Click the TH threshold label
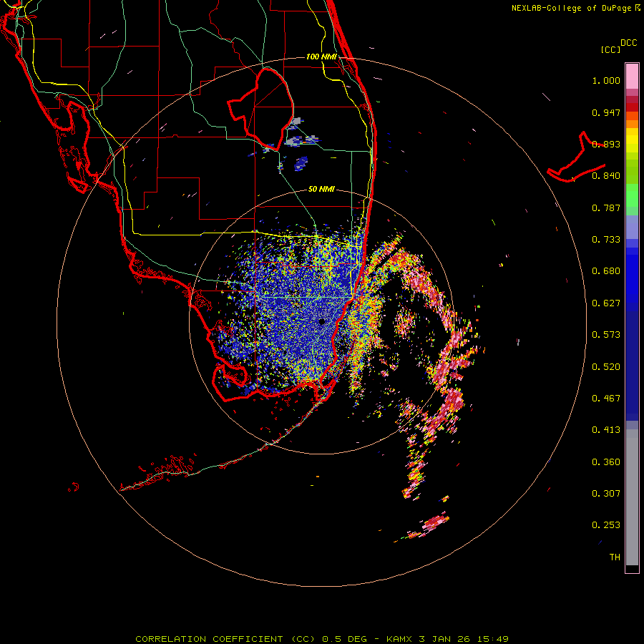Screen dimensions: 644x644 click(615, 557)
